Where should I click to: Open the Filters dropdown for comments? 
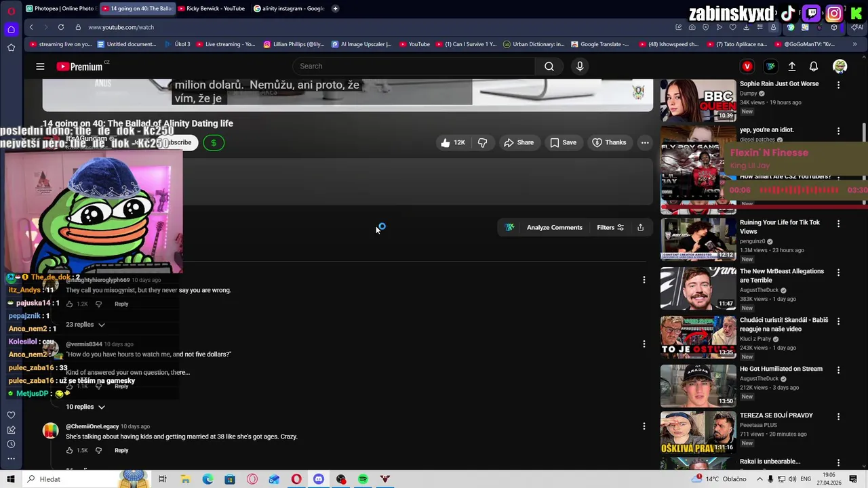click(610, 227)
